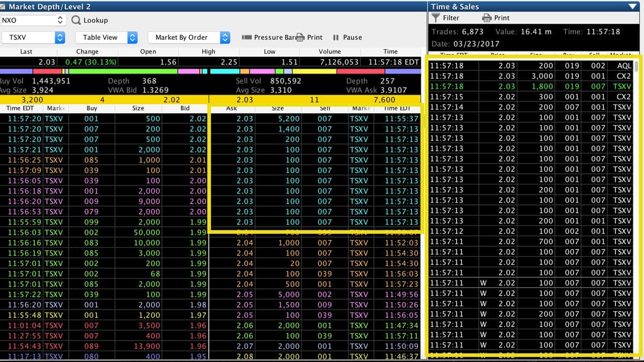Click the Pressure Bar icon
Screen dimensions: 644x362
(x=247, y=38)
